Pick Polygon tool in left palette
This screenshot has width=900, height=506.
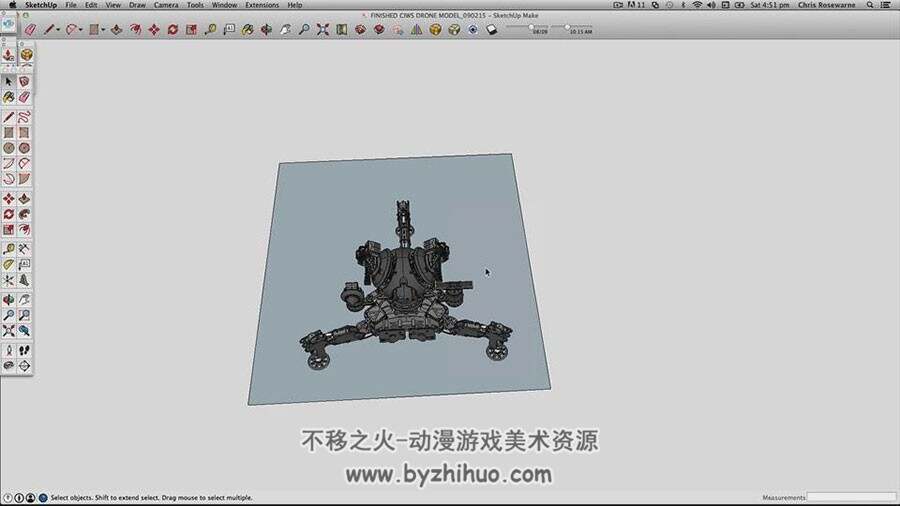click(x=24, y=148)
